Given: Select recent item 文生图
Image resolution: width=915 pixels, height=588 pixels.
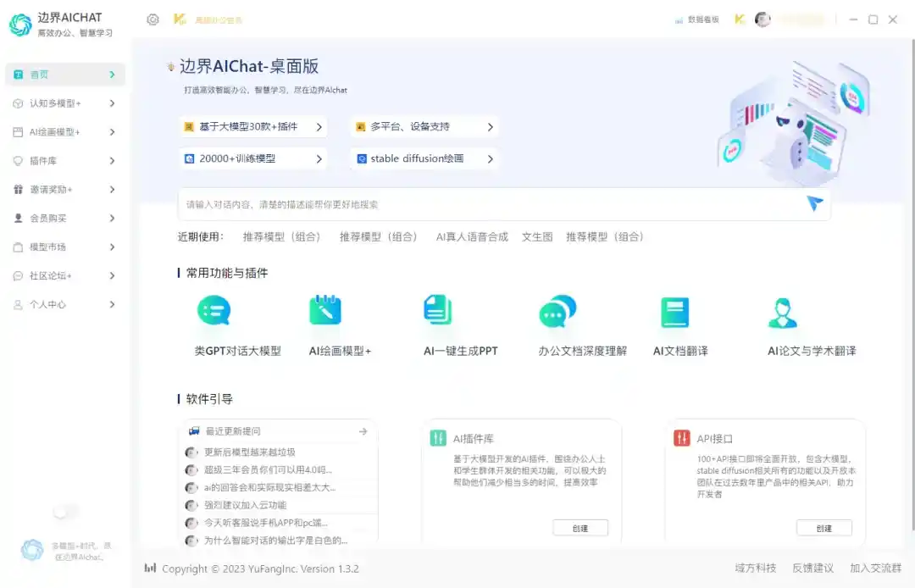Looking at the screenshot, I should tap(537, 237).
